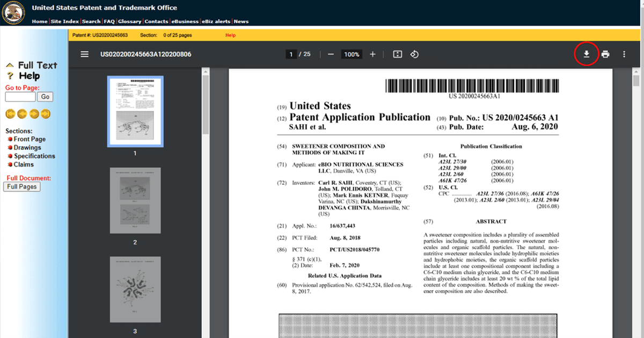Viewport: 644px width, 338px height.
Task: Select Search in the USPTO navigation bar
Action: (91, 21)
